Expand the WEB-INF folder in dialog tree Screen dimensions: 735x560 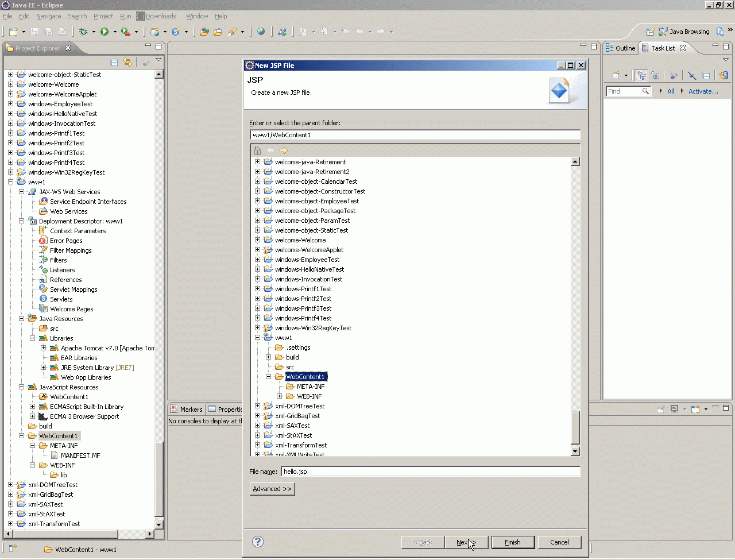280,396
